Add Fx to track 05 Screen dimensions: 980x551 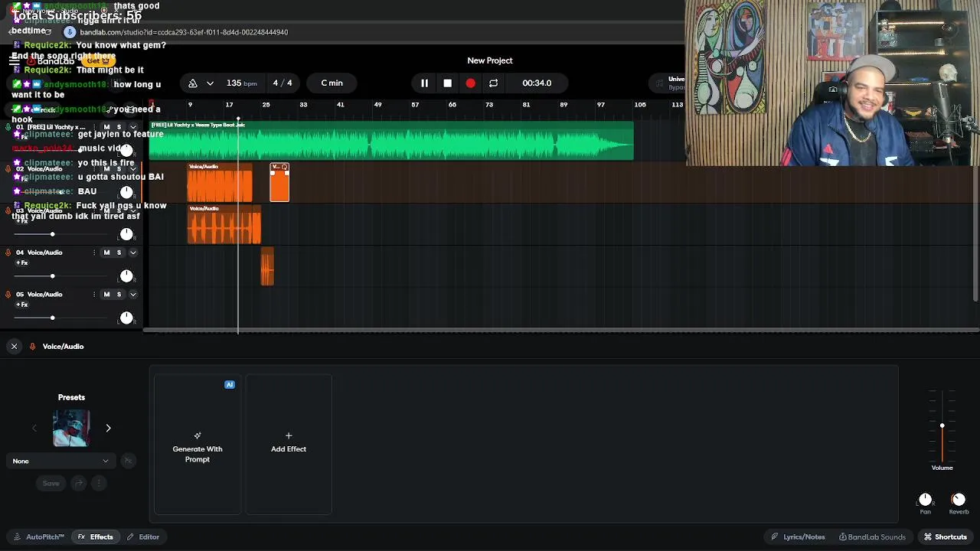[x=22, y=305]
